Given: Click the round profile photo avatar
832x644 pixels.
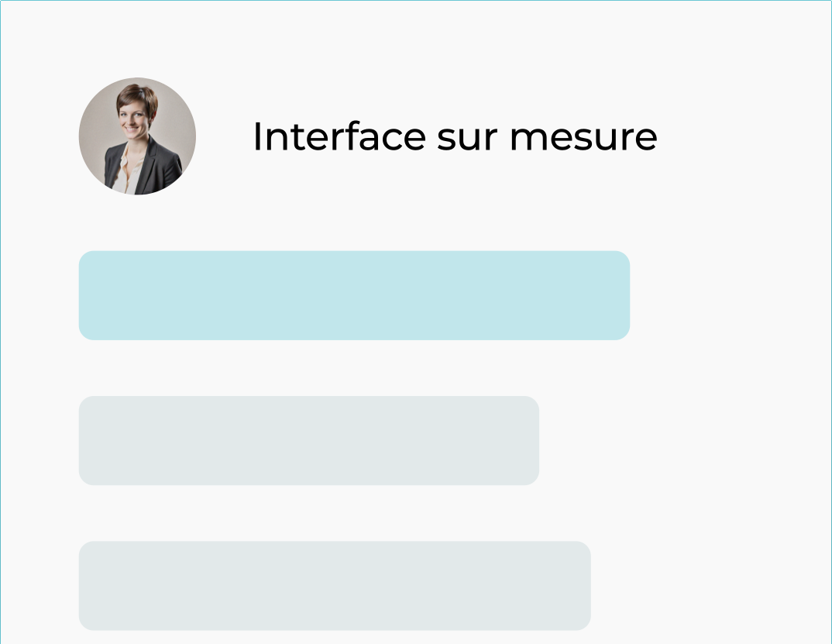Looking at the screenshot, I should 137,136.
